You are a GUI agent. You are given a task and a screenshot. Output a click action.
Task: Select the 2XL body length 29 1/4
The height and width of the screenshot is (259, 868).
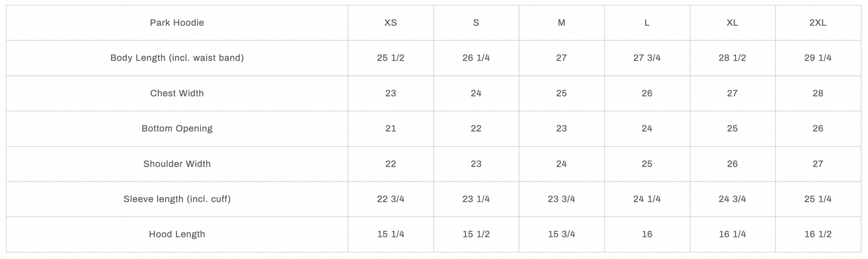(x=818, y=58)
